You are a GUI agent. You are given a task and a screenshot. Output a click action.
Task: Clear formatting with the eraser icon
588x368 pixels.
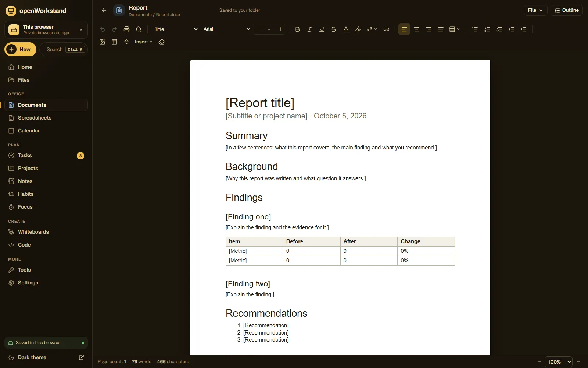click(x=162, y=42)
